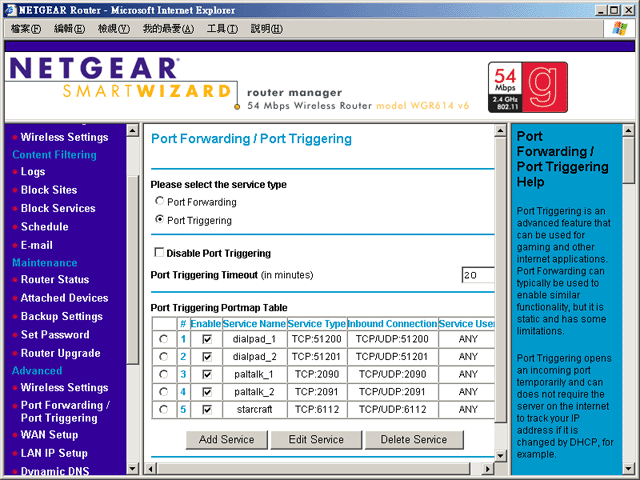This screenshot has height=480, width=640.
Task: Click the 54 Mbps g badge
Action: coord(528,87)
